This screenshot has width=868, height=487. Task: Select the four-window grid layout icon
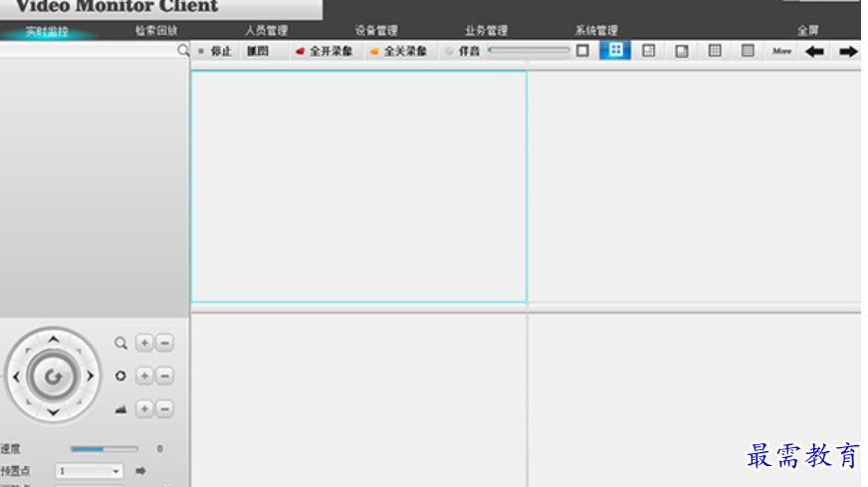coord(615,51)
